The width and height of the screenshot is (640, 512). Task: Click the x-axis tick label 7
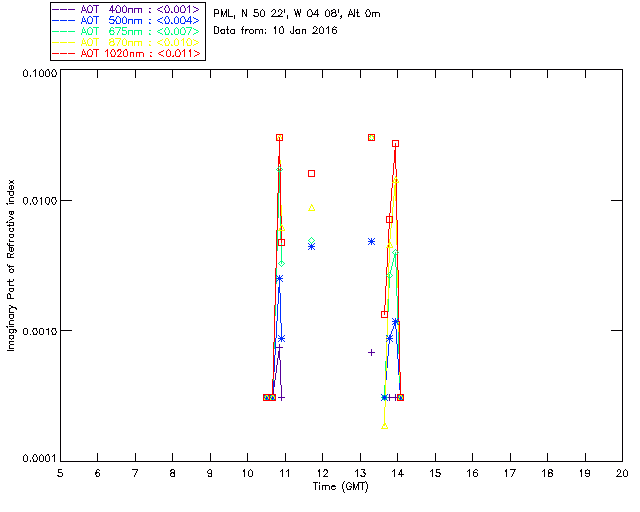135,473
